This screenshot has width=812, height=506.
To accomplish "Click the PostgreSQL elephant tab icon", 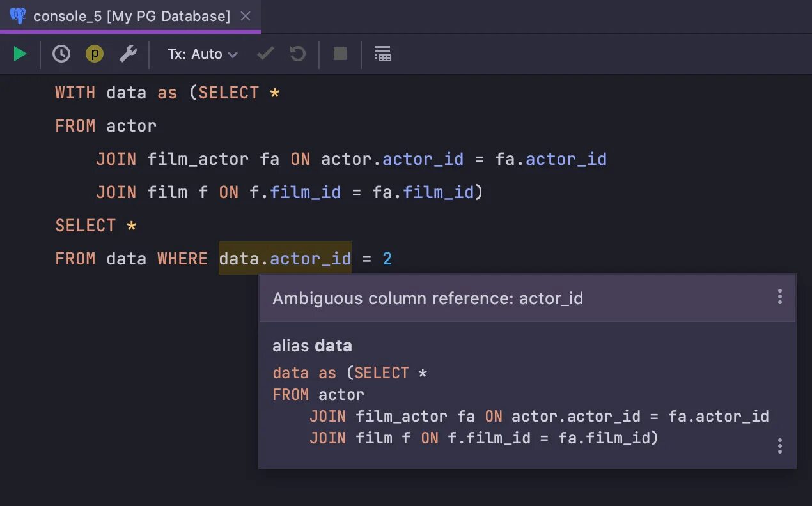I will point(18,16).
